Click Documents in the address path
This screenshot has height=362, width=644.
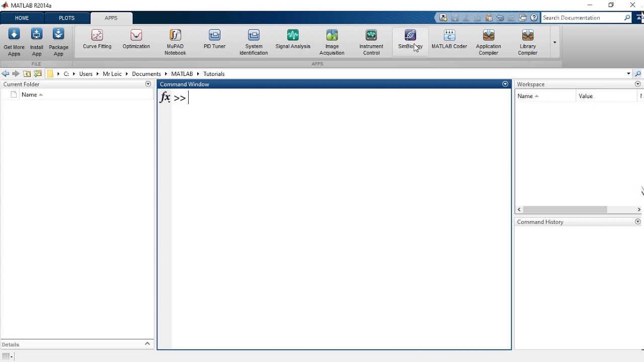coord(146,74)
